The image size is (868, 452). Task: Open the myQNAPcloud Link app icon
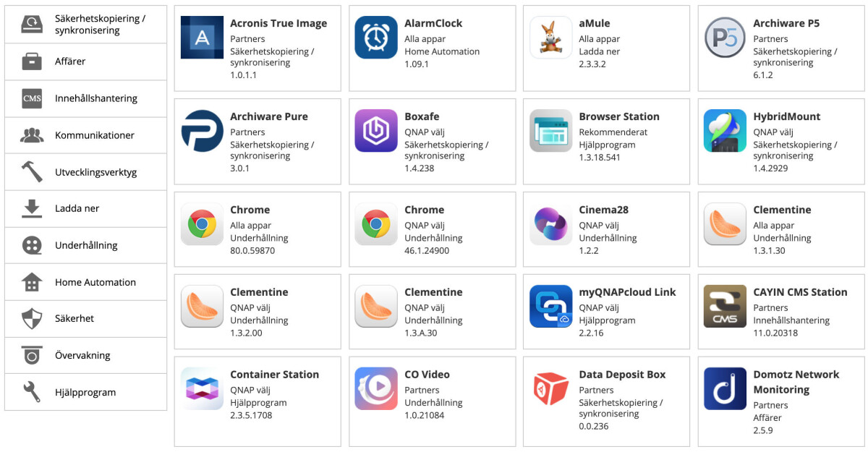[x=550, y=307]
